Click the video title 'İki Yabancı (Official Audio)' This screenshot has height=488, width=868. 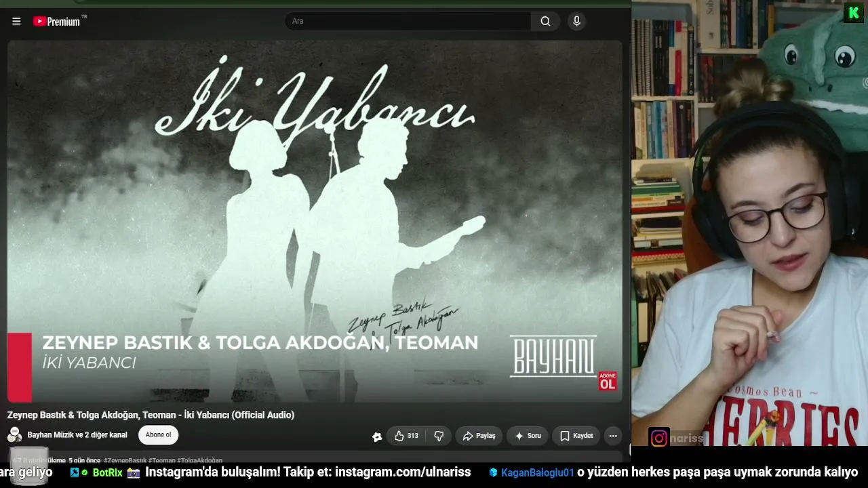pos(151,415)
